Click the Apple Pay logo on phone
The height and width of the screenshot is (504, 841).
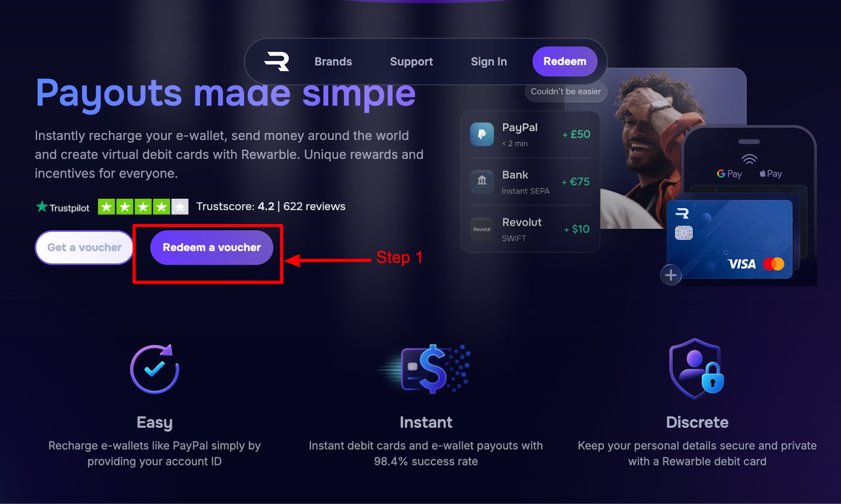(x=771, y=174)
